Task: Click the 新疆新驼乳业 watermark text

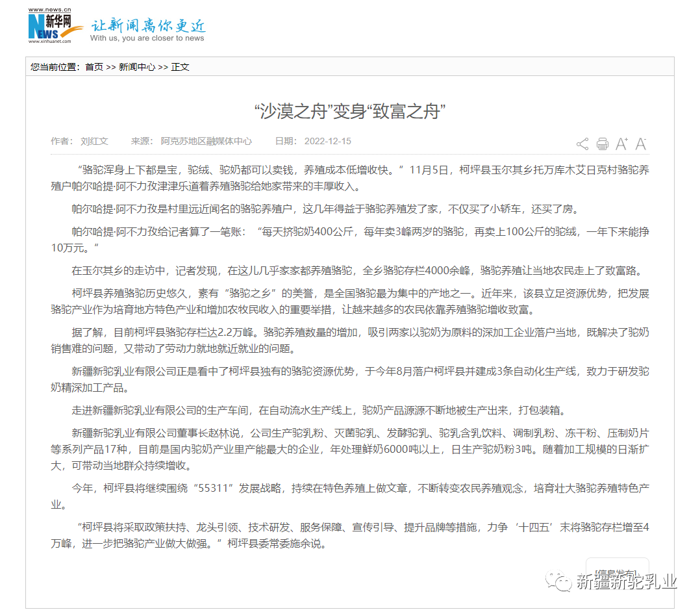Action: click(x=626, y=581)
